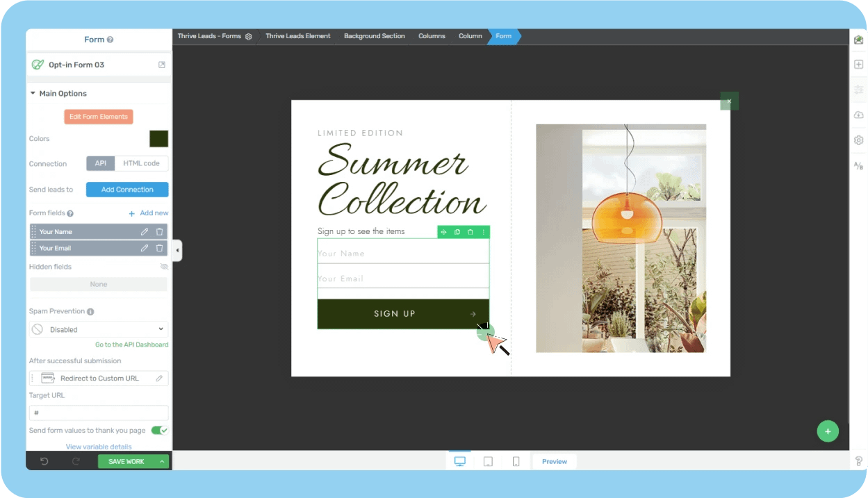Image resolution: width=868 pixels, height=498 pixels.
Task: Click the add element plus icon in right sidebar
Action: coord(858,65)
